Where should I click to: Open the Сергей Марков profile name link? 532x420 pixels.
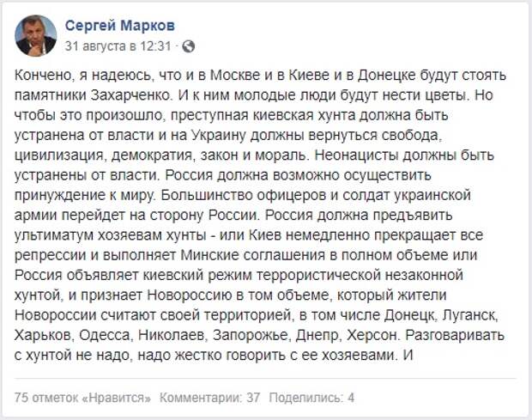coord(120,26)
